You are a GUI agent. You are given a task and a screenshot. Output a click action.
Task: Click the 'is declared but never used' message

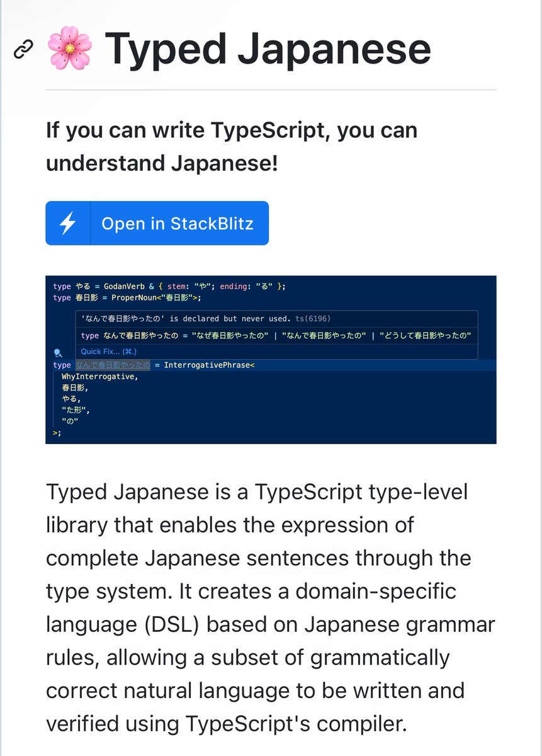[x=205, y=319]
